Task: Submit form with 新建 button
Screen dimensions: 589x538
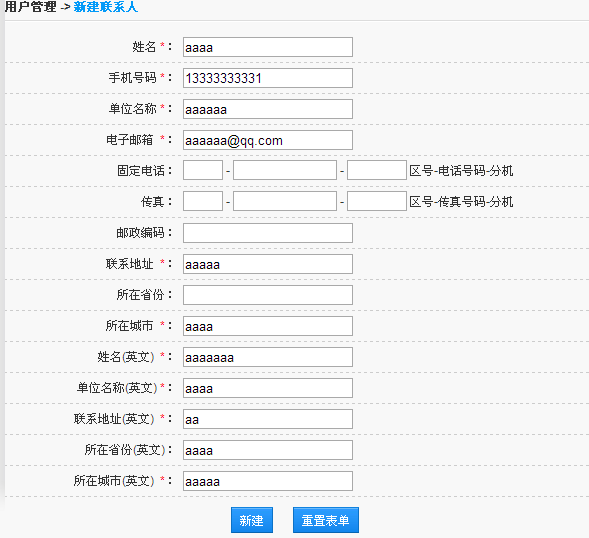Action: 252,520
